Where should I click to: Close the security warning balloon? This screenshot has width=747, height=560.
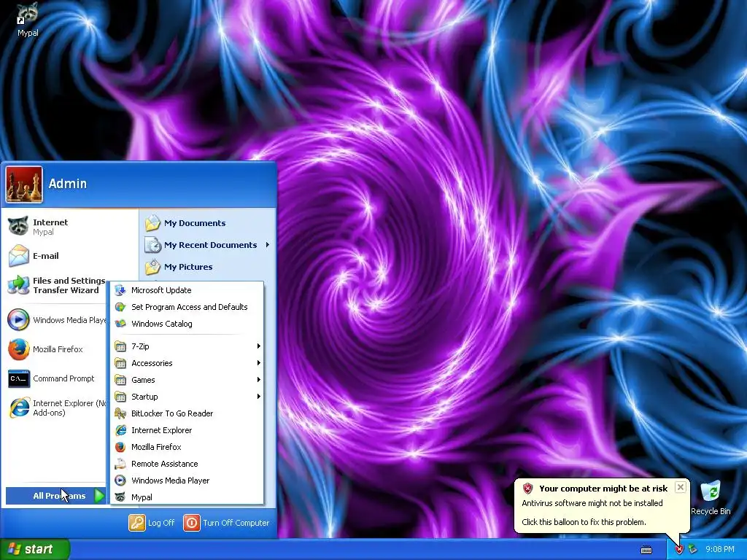[x=681, y=487]
